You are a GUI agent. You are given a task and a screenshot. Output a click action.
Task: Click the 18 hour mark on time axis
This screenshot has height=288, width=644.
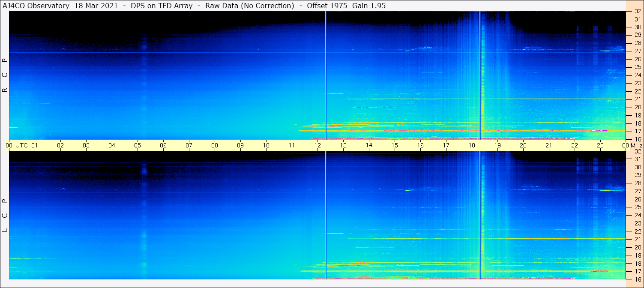[472, 146]
